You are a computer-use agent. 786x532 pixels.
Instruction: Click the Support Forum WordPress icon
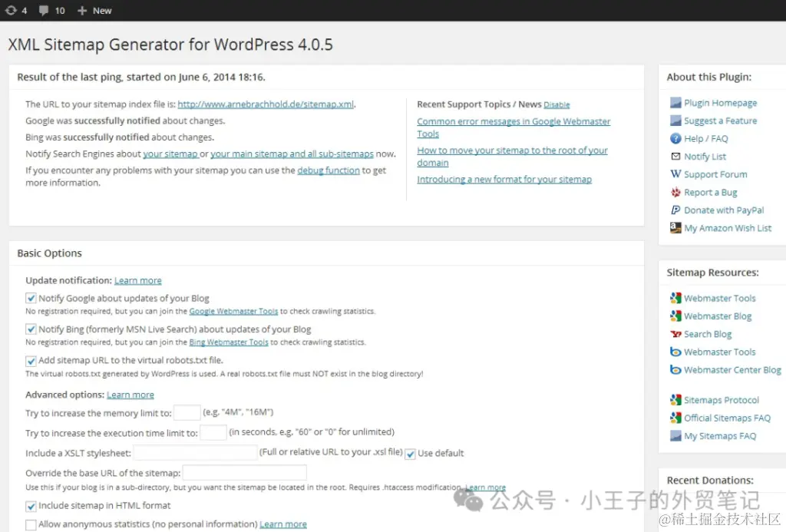(x=675, y=174)
